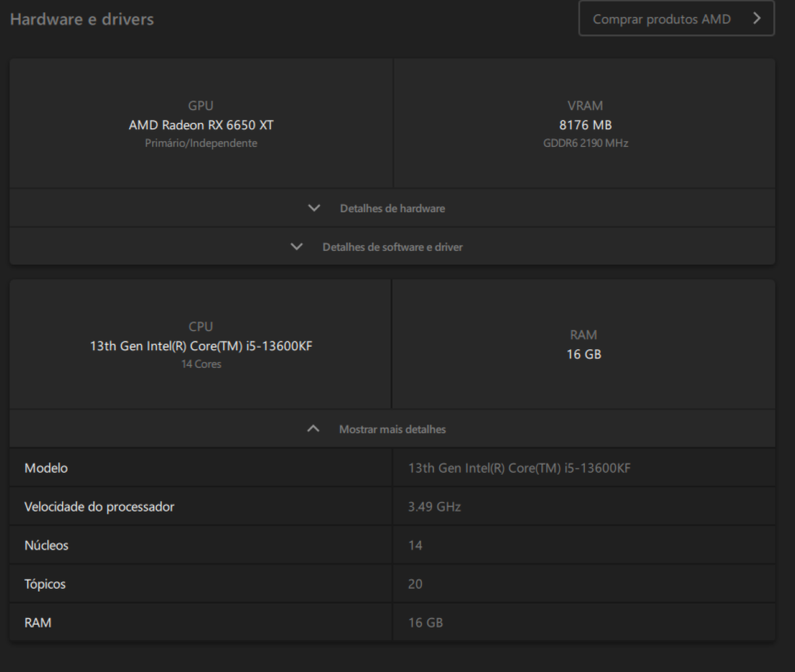795x672 pixels.
Task: Click the chevron next to Detalhes de hardware
Action: click(x=314, y=208)
